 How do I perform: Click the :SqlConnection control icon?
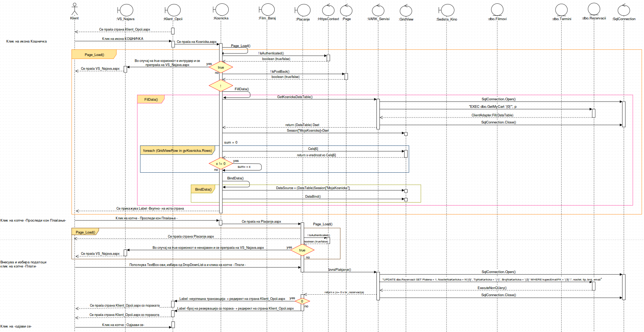[624, 10]
